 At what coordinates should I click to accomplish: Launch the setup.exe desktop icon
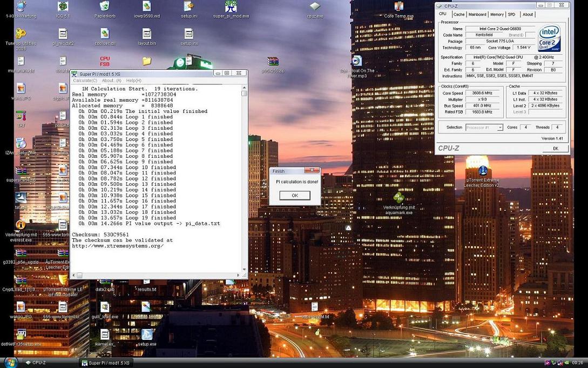click(x=147, y=337)
